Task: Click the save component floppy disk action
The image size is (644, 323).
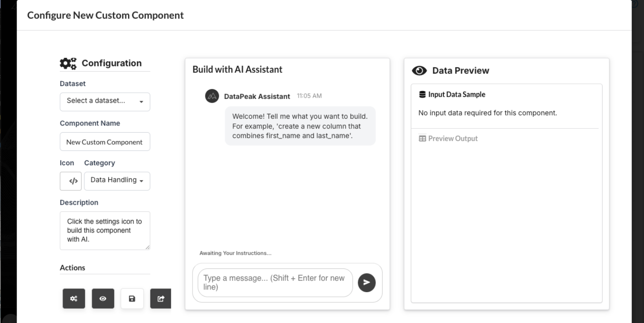Action: click(132, 298)
